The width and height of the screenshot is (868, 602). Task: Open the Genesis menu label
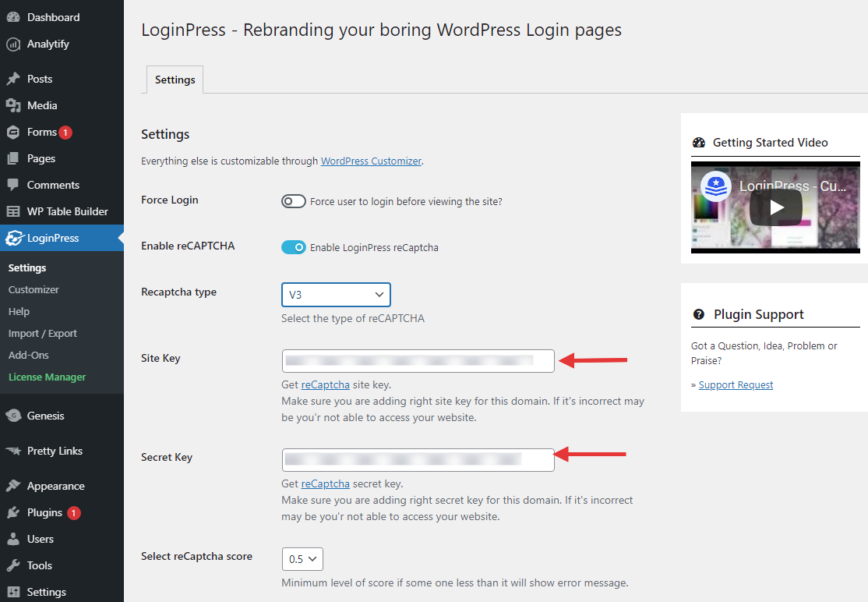click(x=45, y=416)
